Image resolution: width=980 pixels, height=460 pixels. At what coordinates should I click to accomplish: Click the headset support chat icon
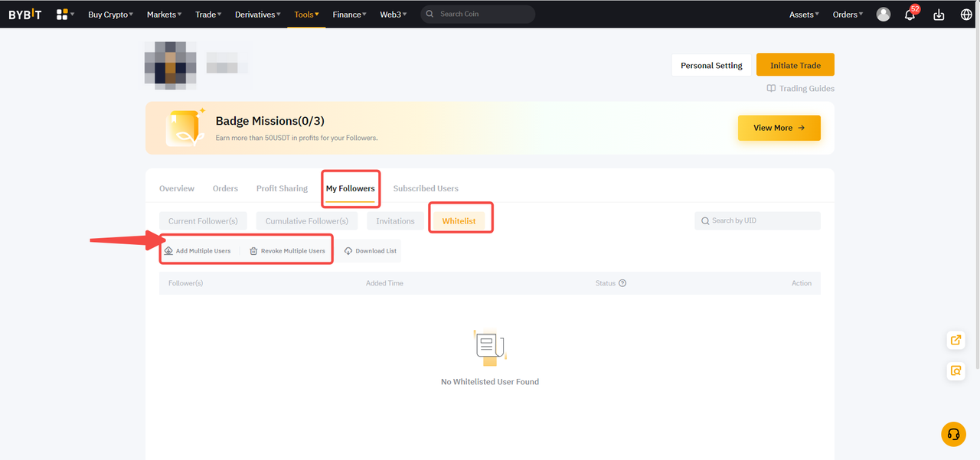953,434
